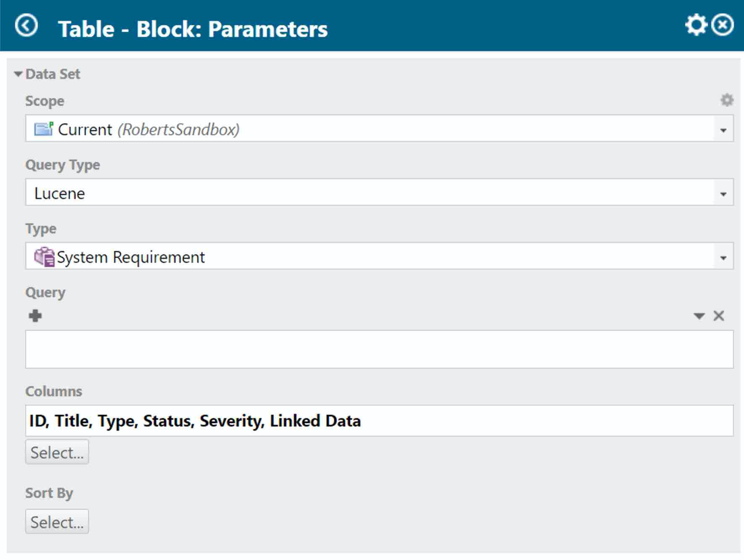Open the panel settings gear icon
Viewport: 744px width, 560px height.
click(x=696, y=25)
